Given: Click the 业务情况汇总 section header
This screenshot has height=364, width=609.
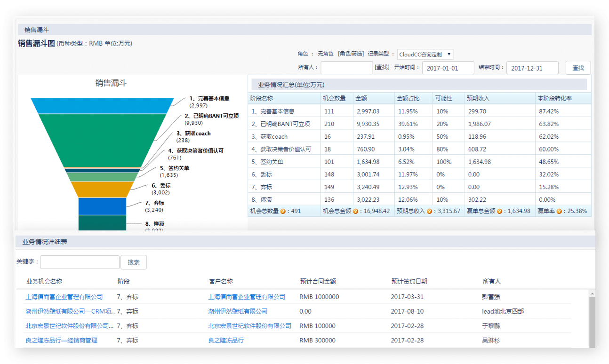Looking at the screenshot, I should point(291,85).
